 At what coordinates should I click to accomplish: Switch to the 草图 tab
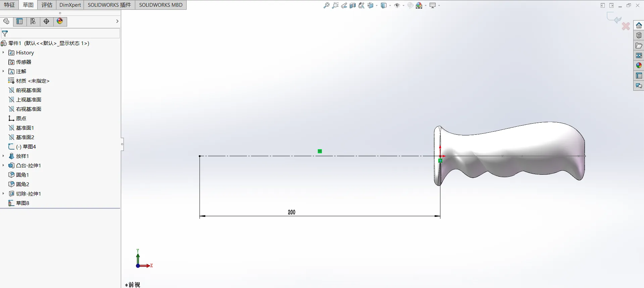coord(28,5)
